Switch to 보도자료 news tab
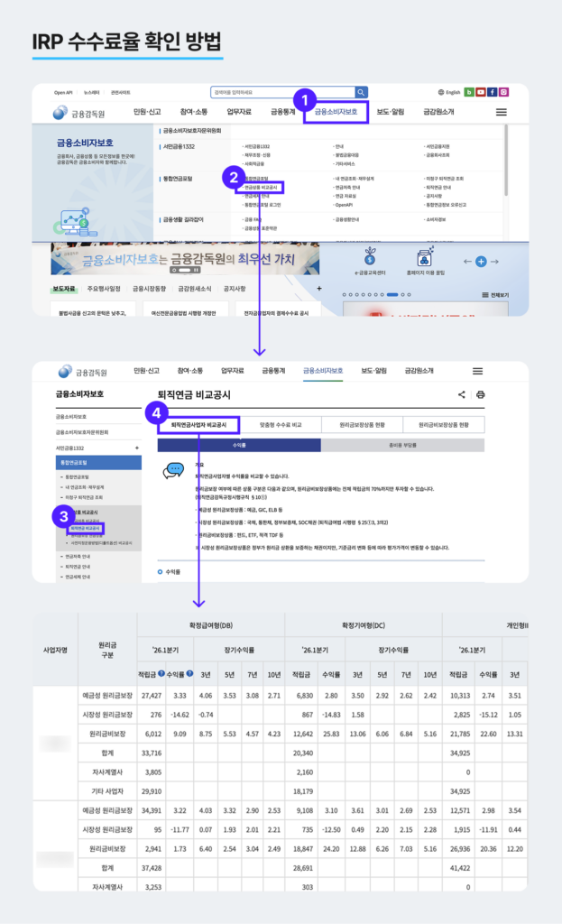 click(64, 289)
